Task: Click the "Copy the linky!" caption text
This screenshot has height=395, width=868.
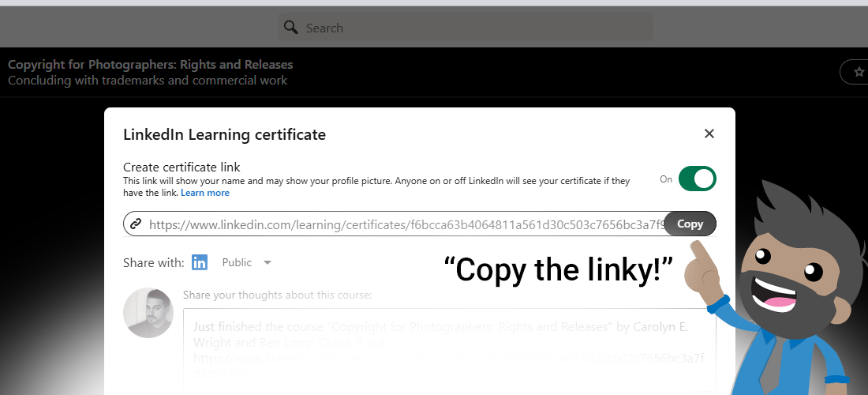Action: click(558, 269)
